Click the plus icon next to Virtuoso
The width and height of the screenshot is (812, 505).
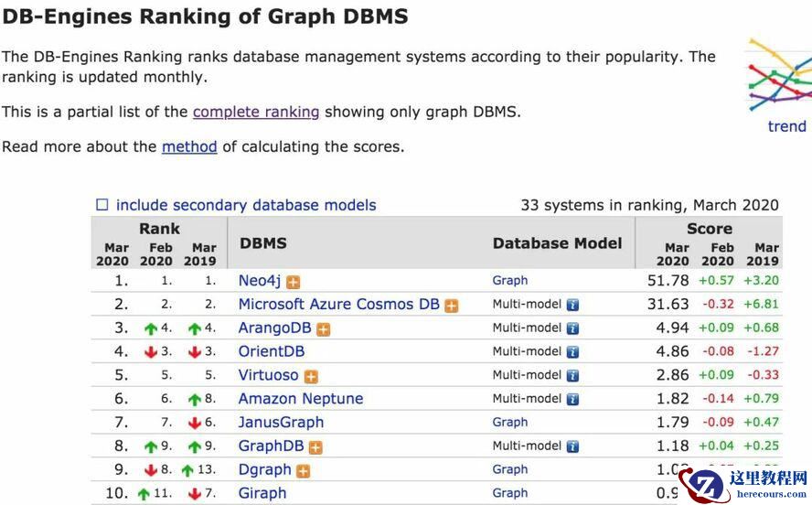pyautogui.click(x=311, y=376)
